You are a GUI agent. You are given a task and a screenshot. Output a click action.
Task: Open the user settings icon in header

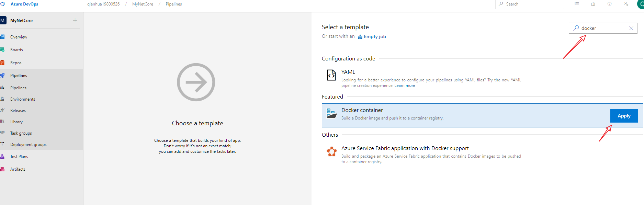click(626, 4)
